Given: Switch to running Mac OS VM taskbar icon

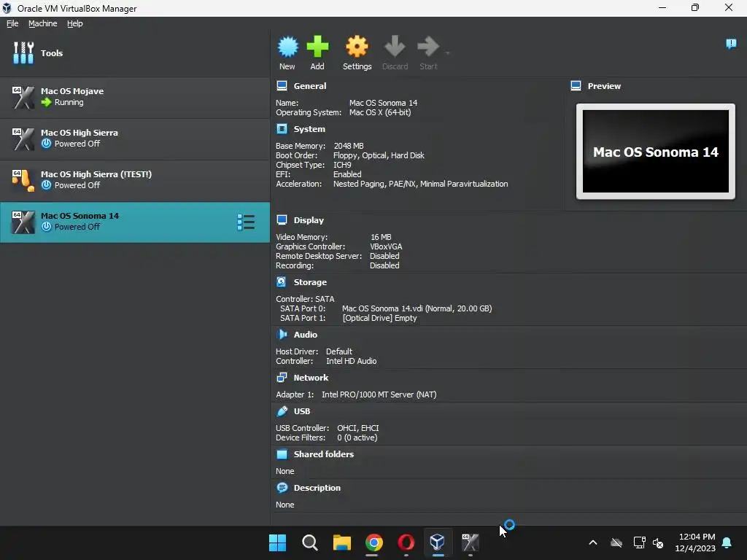Looking at the screenshot, I should [471, 542].
